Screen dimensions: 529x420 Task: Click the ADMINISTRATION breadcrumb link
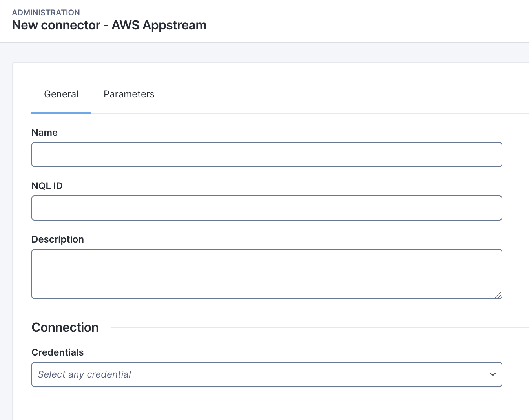pos(46,13)
